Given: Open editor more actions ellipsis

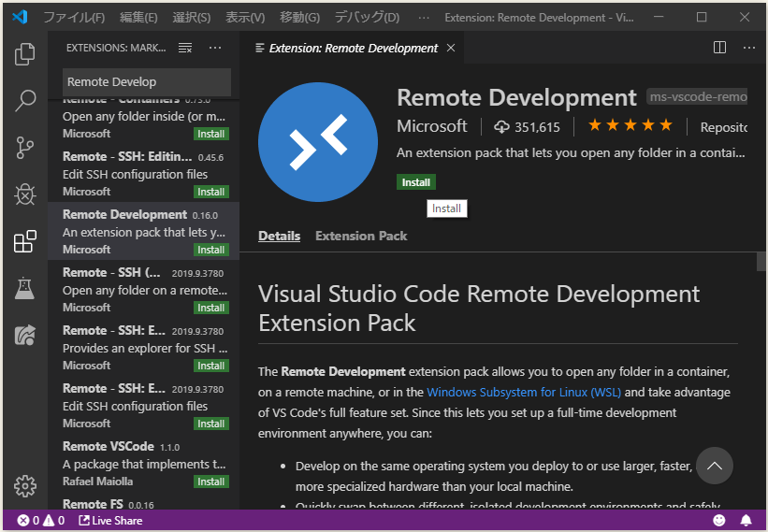Looking at the screenshot, I should [x=749, y=48].
